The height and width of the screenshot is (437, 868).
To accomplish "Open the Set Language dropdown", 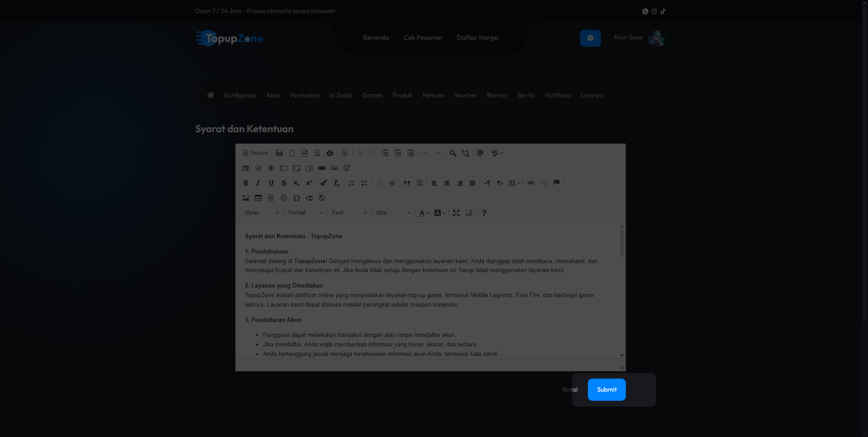I will tap(514, 183).
